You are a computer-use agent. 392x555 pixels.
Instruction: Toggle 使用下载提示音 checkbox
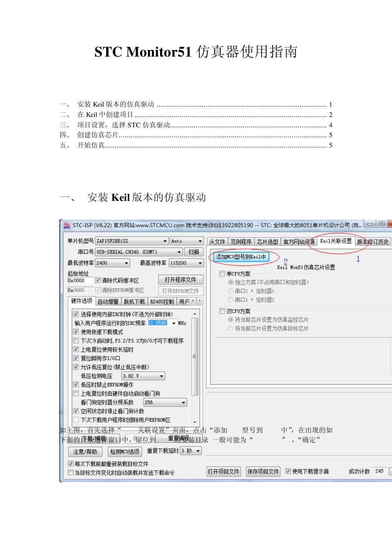pyautogui.click(x=288, y=471)
